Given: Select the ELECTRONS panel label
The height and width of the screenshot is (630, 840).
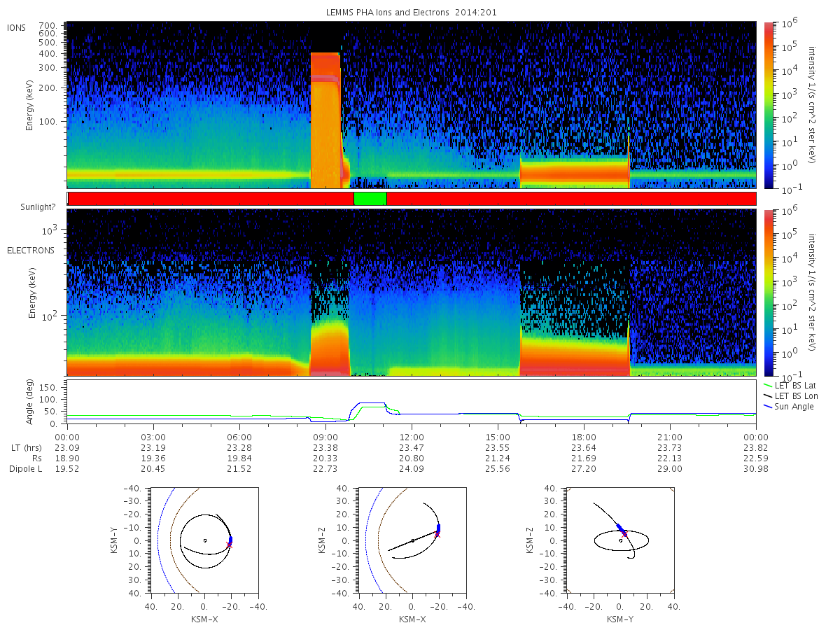Looking at the screenshot, I should (x=30, y=250).
